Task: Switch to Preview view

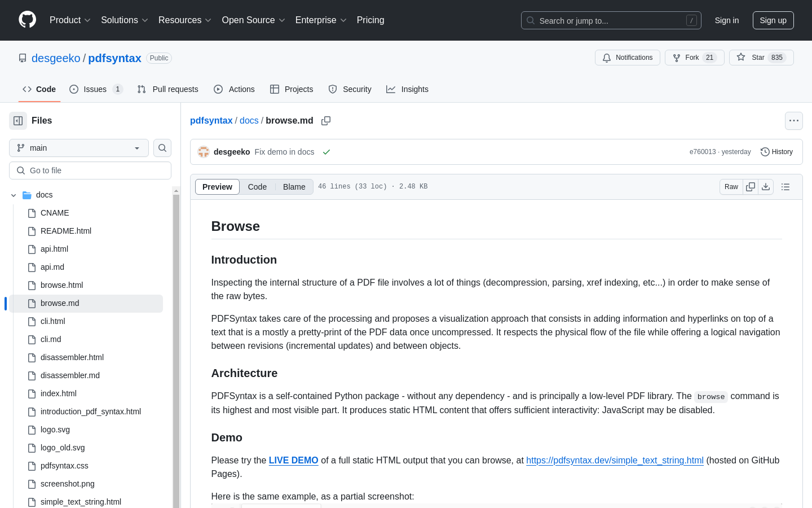Action: (x=217, y=187)
